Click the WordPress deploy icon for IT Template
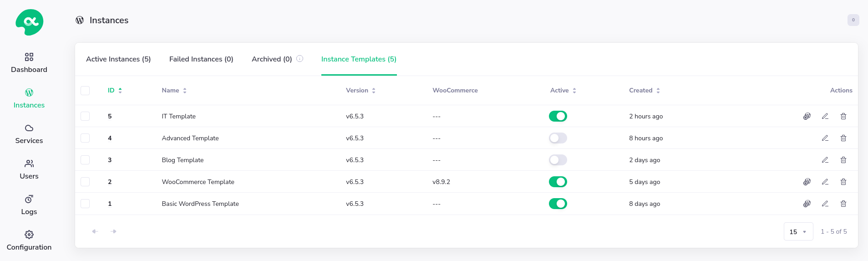868x261 pixels. point(807,116)
